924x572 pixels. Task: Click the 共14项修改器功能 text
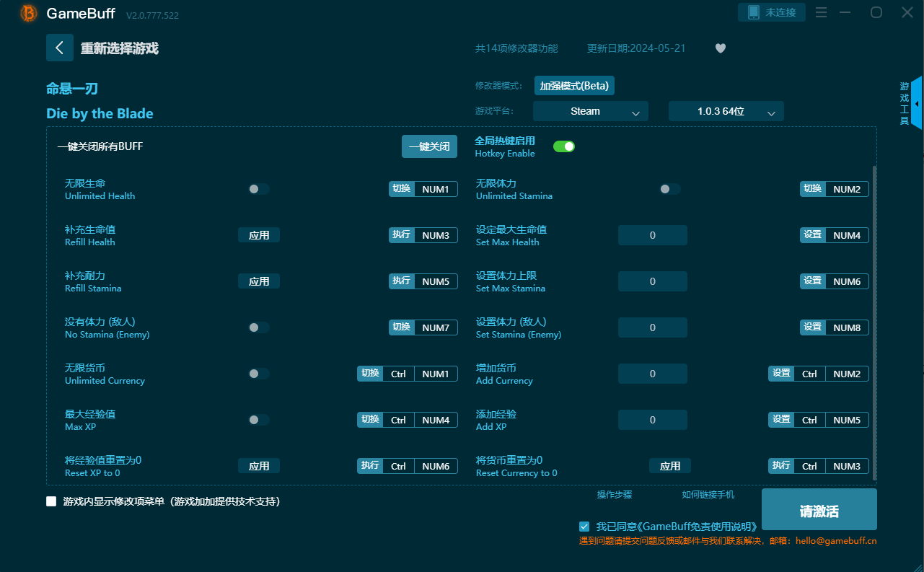[516, 48]
